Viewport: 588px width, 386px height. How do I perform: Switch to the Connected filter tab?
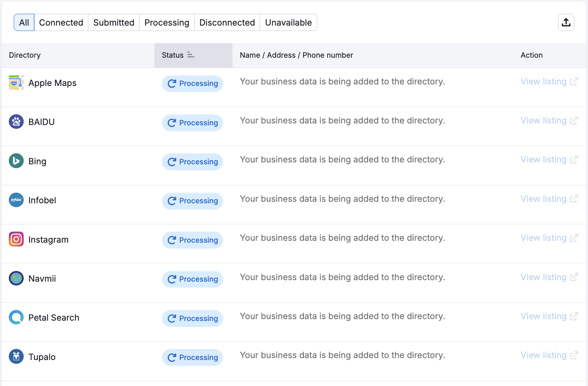(61, 22)
